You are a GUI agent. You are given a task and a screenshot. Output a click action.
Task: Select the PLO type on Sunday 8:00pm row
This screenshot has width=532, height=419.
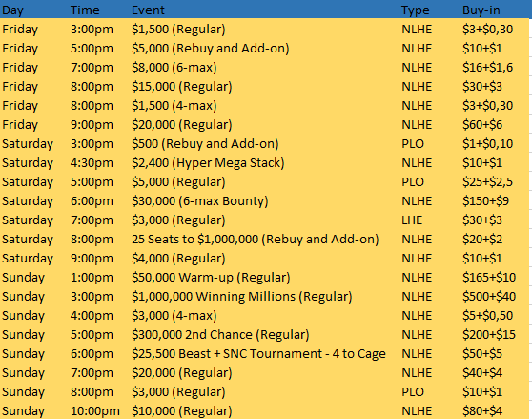click(x=413, y=392)
